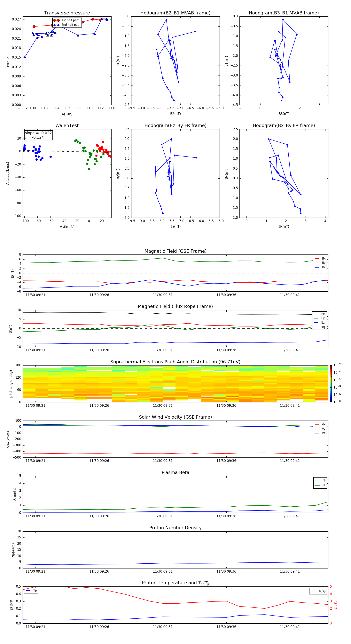The image size is (351, 644).
Task: Click the "Tp(10^6K)" left axis label
Action: coord(11,605)
